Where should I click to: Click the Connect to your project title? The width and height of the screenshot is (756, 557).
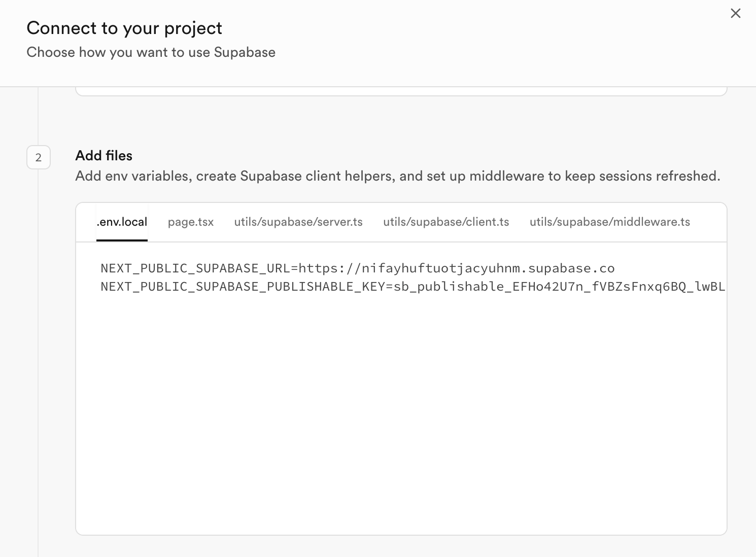point(124,28)
